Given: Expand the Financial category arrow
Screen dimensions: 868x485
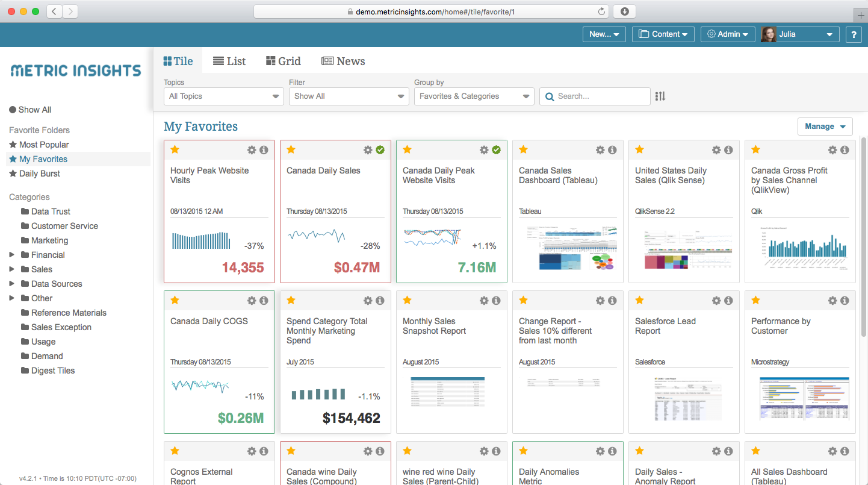Looking at the screenshot, I should (x=12, y=255).
